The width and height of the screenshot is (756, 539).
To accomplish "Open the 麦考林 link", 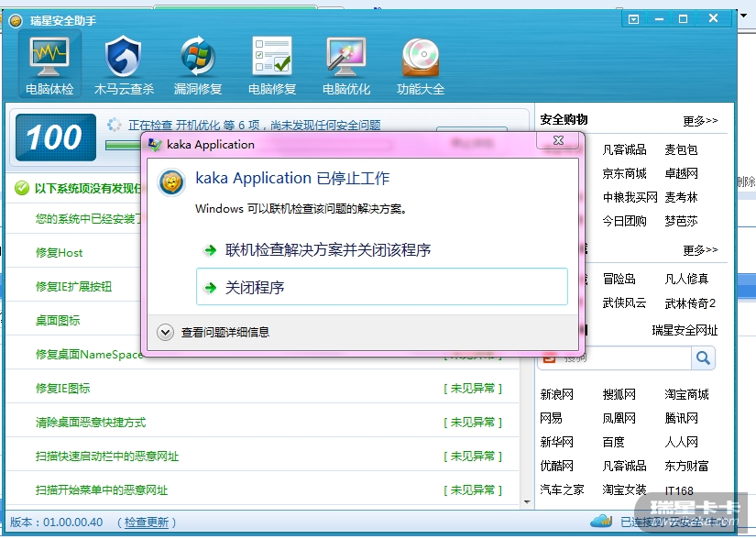I will (x=681, y=197).
